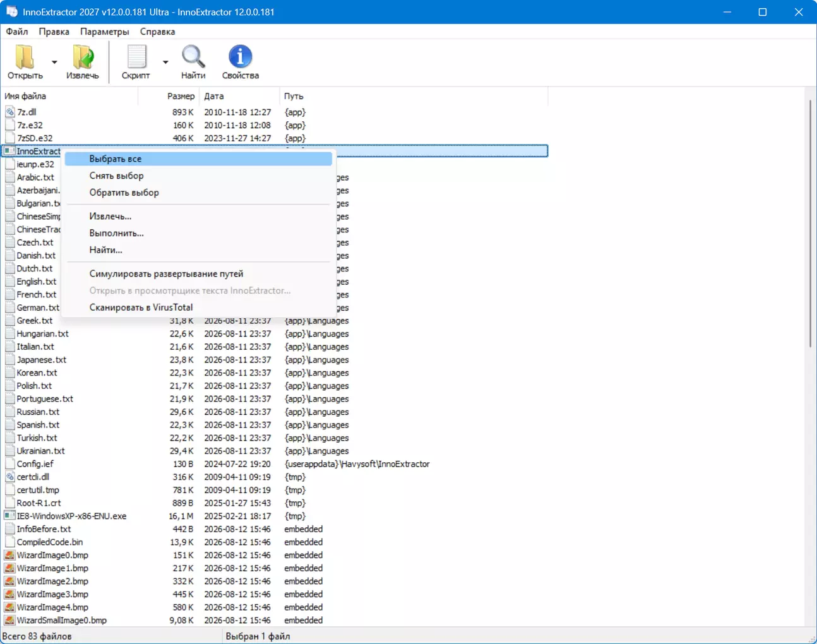
Task: Click the Config.ief file icon
Action: pos(9,464)
